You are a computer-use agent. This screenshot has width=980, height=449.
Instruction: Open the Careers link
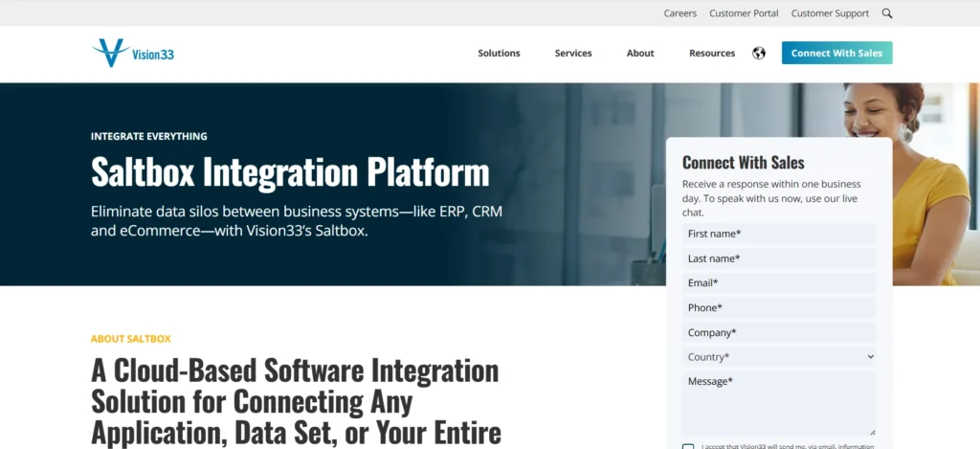click(680, 13)
